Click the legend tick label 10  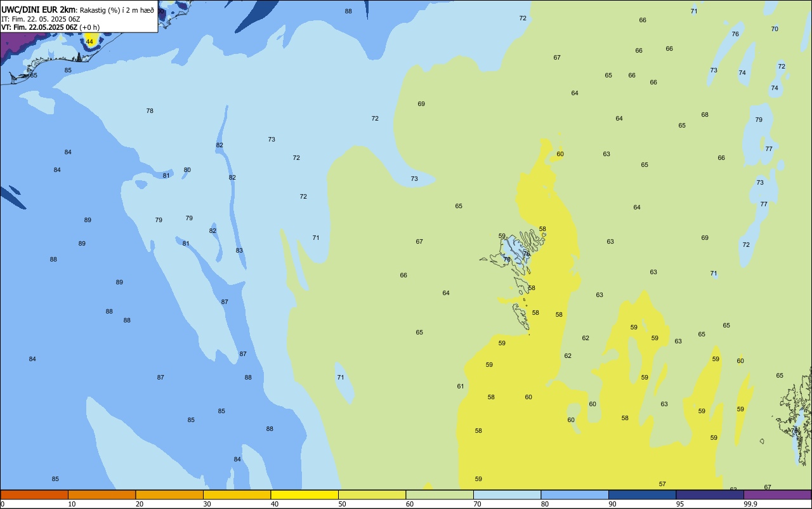[x=72, y=504]
